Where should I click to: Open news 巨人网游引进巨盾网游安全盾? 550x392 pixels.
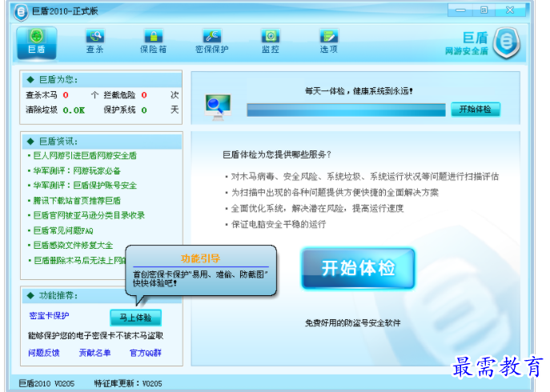(85, 156)
